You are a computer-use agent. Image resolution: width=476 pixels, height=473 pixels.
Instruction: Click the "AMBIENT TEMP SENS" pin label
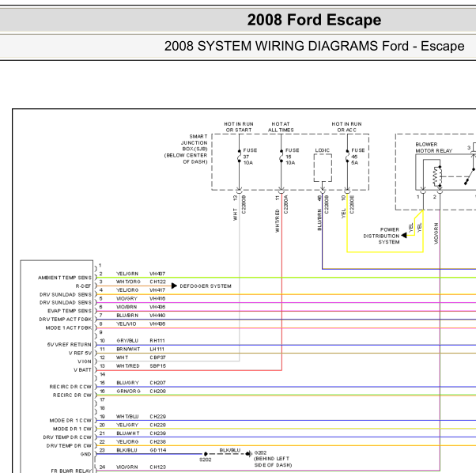65,278
